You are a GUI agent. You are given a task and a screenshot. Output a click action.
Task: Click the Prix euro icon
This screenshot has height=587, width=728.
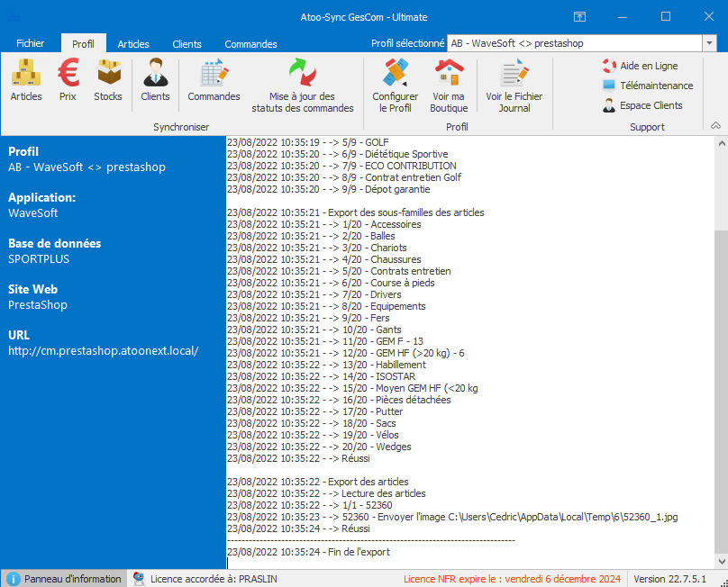pyautogui.click(x=68, y=73)
